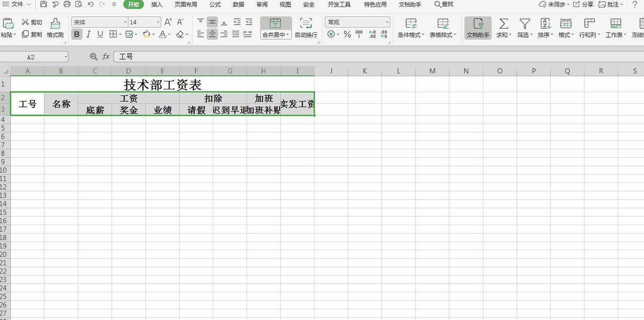Viewport: 644px width, 320px height.
Task: Apply thousands separator format icon
Action: click(359, 34)
